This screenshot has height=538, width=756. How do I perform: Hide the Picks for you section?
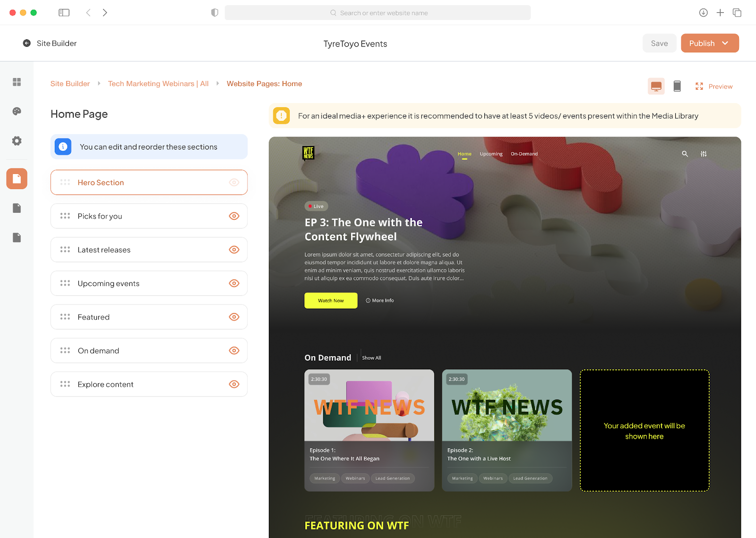[x=234, y=216]
